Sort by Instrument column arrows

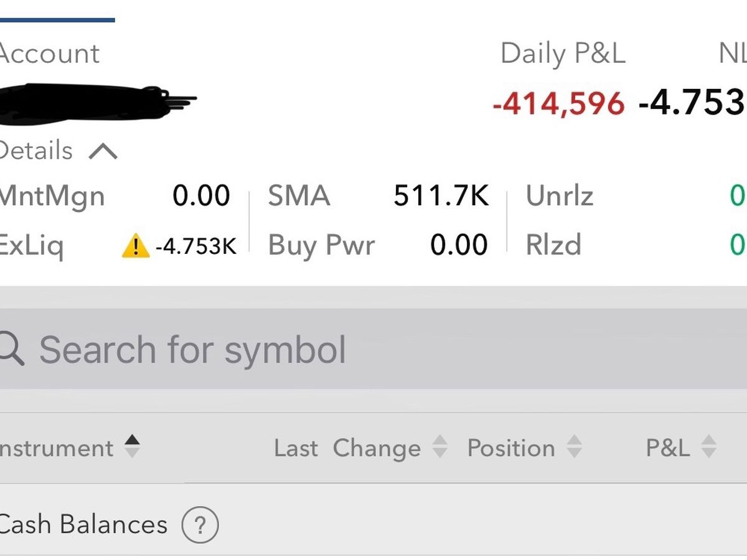click(x=132, y=447)
